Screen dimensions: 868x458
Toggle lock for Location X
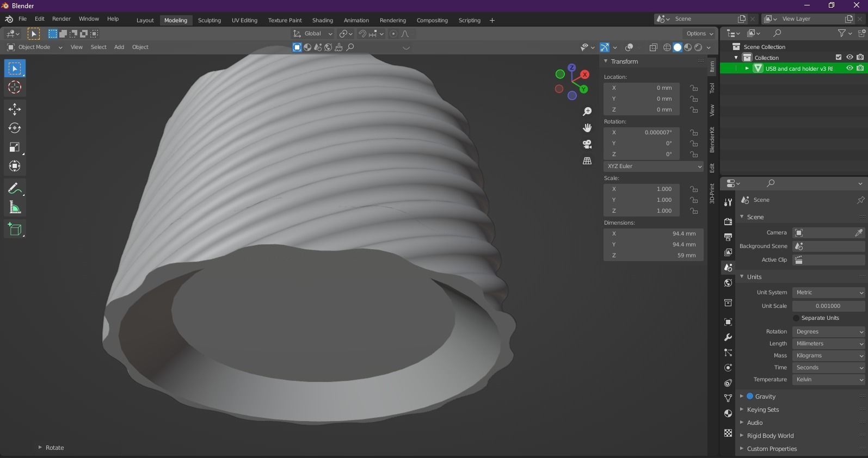click(x=694, y=88)
